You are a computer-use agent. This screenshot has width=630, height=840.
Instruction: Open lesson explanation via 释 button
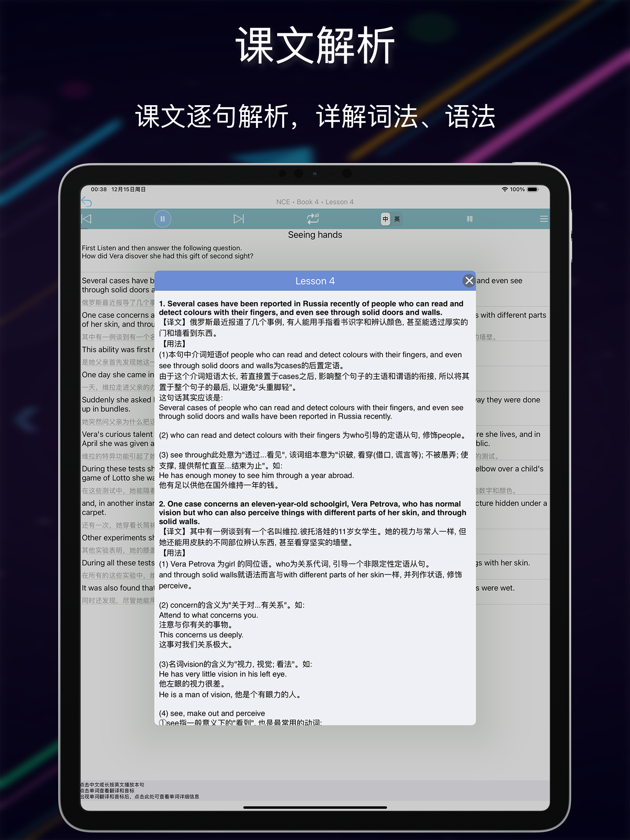click(470, 219)
